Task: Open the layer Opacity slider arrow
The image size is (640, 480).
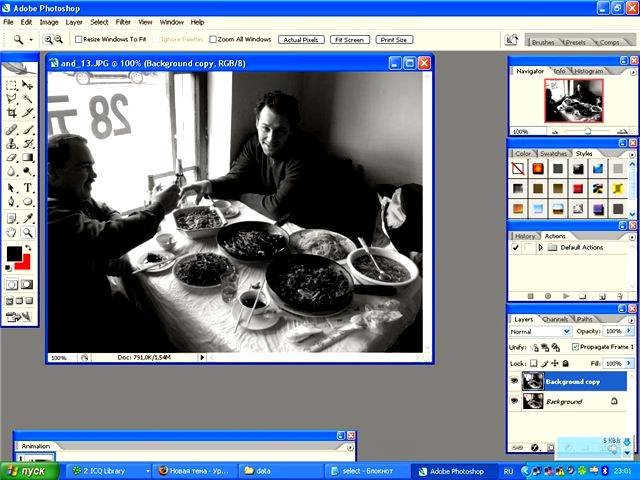Action: (x=630, y=331)
